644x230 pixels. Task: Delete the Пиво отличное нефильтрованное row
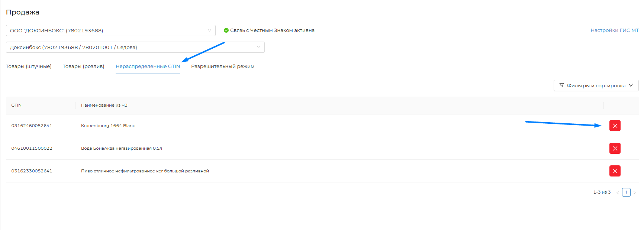(x=615, y=171)
